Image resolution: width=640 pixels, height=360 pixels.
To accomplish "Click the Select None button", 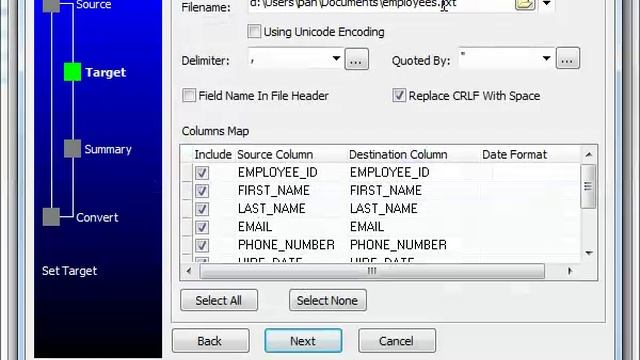I will point(328,300).
